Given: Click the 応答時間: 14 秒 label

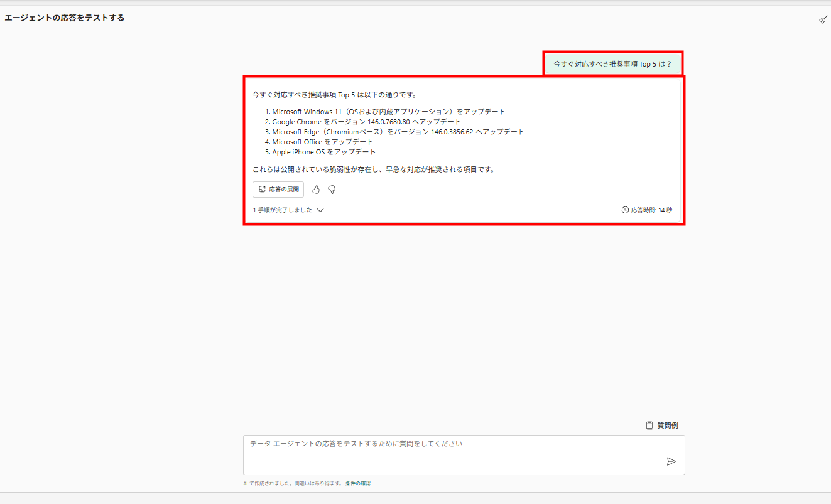Looking at the screenshot, I should pyautogui.click(x=651, y=210).
